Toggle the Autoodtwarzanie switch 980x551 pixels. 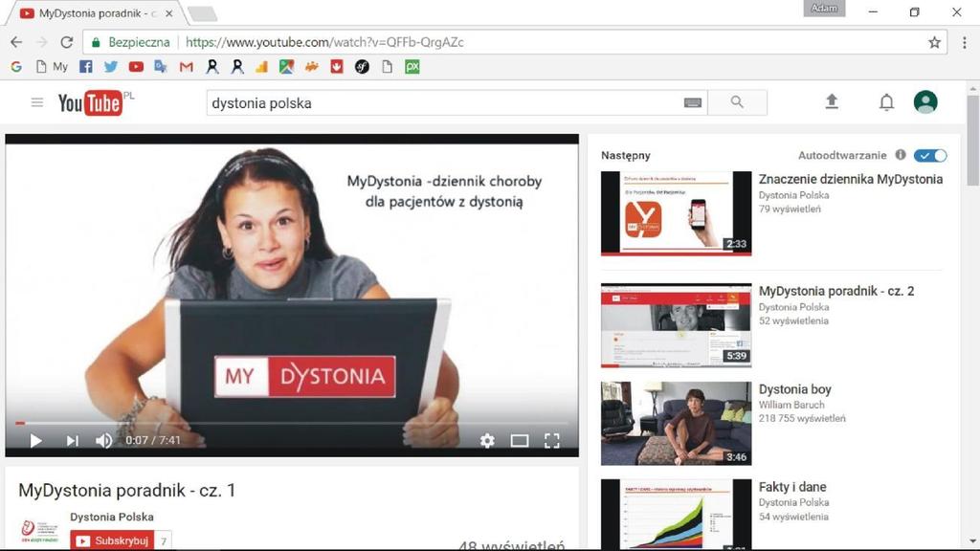click(930, 156)
